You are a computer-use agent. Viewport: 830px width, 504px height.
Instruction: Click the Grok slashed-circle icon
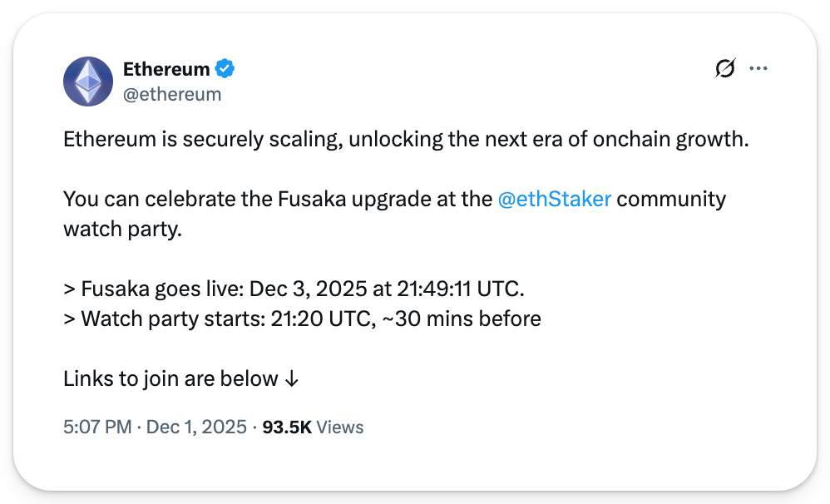[x=725, y=69]
